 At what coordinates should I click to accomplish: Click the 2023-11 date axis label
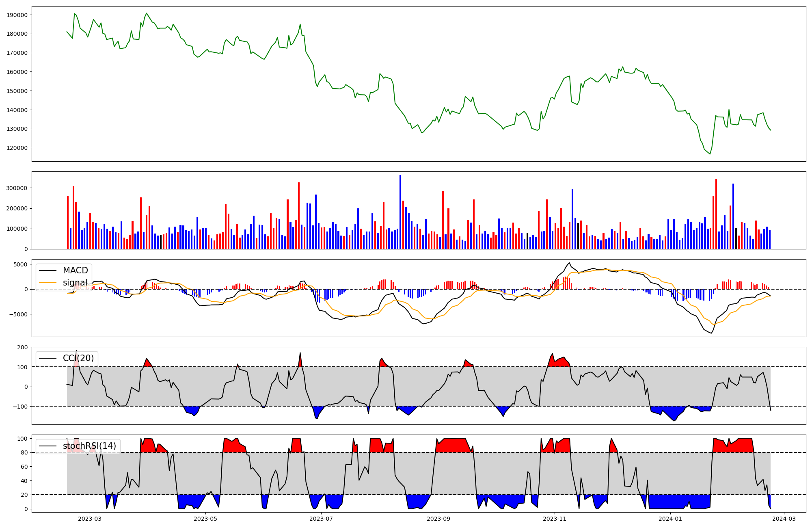[x=554, y=519]
